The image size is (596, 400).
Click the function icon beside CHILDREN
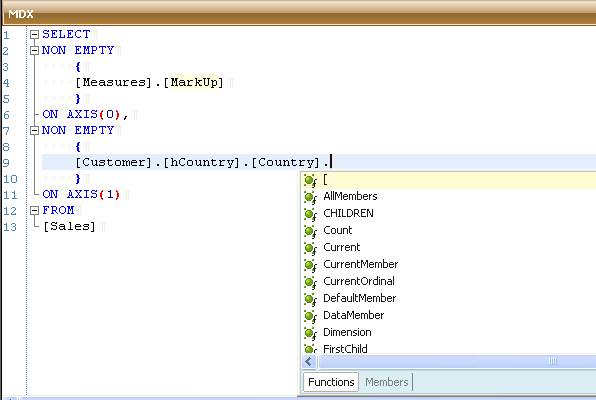point(310,214)
